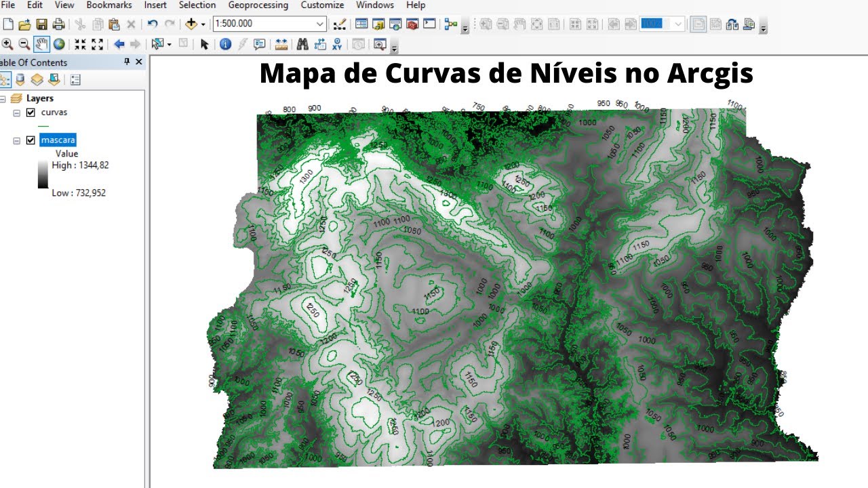
Task: Select the mascara layer name
Action: point(58,140)
